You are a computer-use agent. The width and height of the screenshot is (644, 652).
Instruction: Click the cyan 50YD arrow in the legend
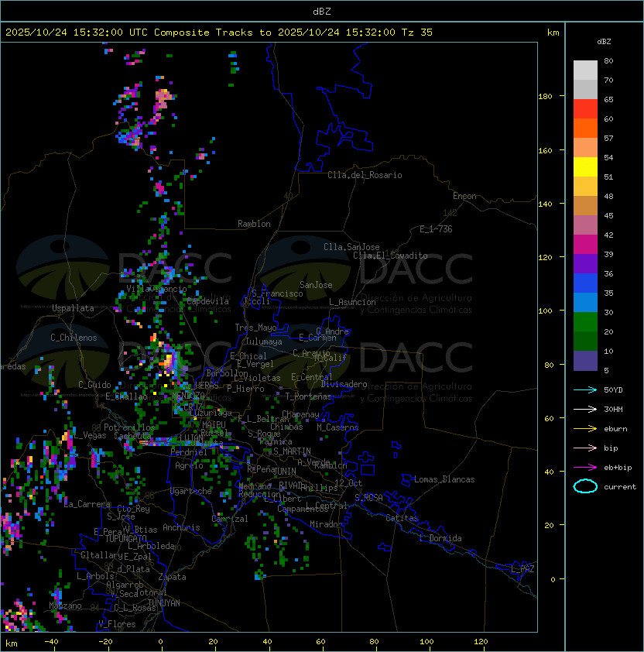(x=585, y=390)
